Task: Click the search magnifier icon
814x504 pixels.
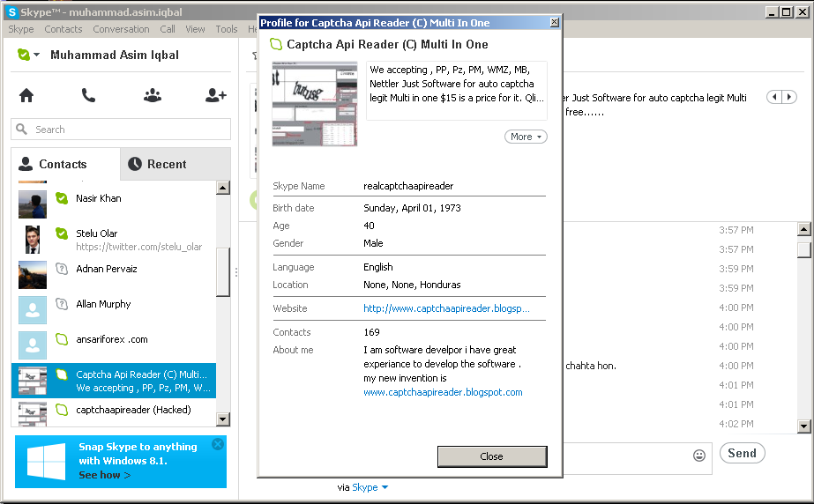Action: [21, 130]
